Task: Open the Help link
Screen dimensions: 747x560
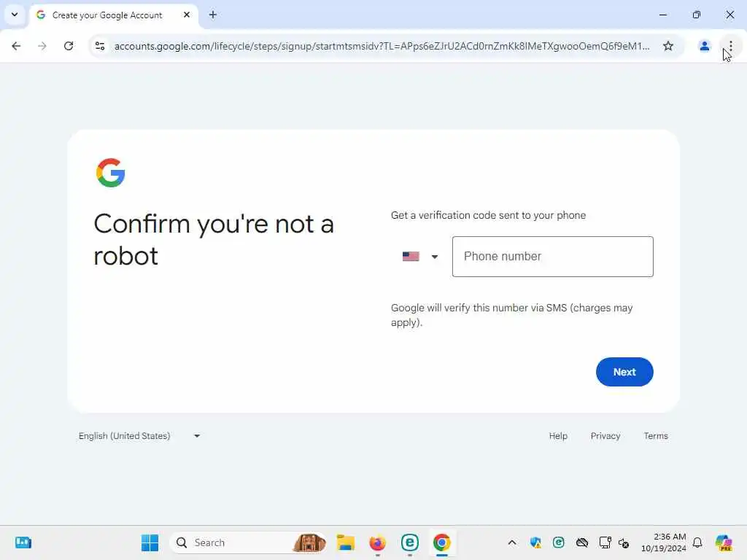Action: click(x=558, y=436)
